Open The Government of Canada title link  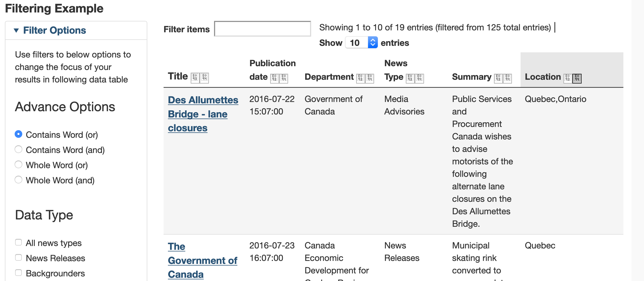pos(202,260)
